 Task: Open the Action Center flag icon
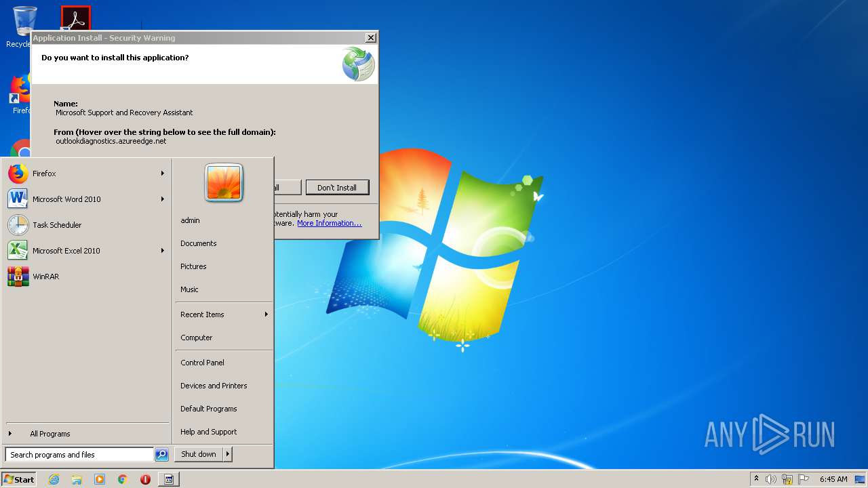pos(804,479)
